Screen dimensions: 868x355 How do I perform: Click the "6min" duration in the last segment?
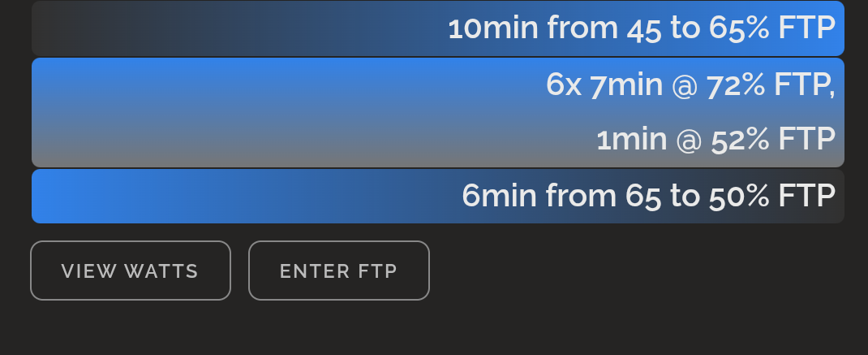pos(500,196)
